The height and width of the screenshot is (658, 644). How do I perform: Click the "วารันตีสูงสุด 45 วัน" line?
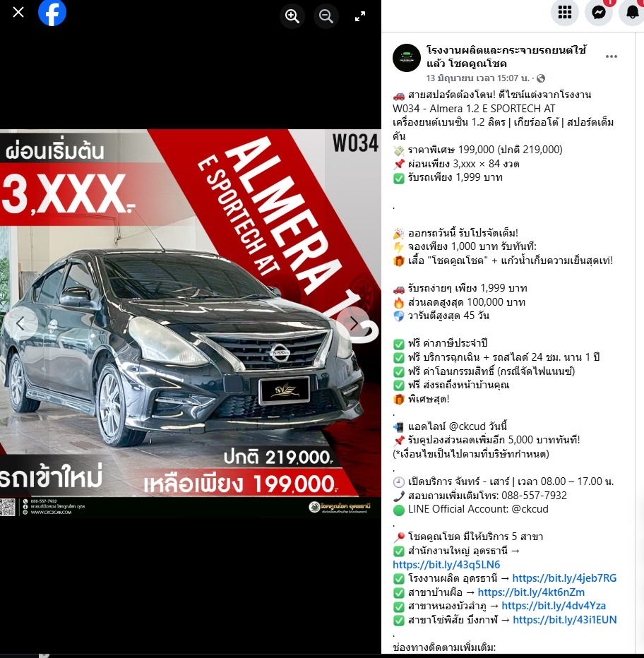(x=441, y=316)
